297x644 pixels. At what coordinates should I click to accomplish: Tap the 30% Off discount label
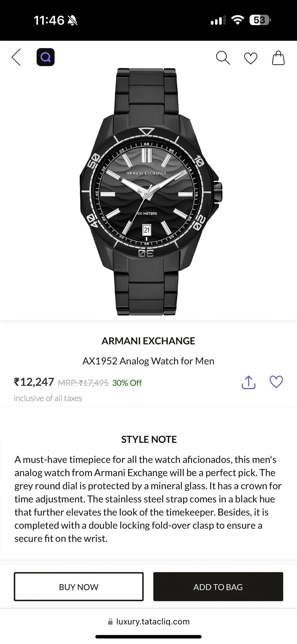click(x=127, y=383)
